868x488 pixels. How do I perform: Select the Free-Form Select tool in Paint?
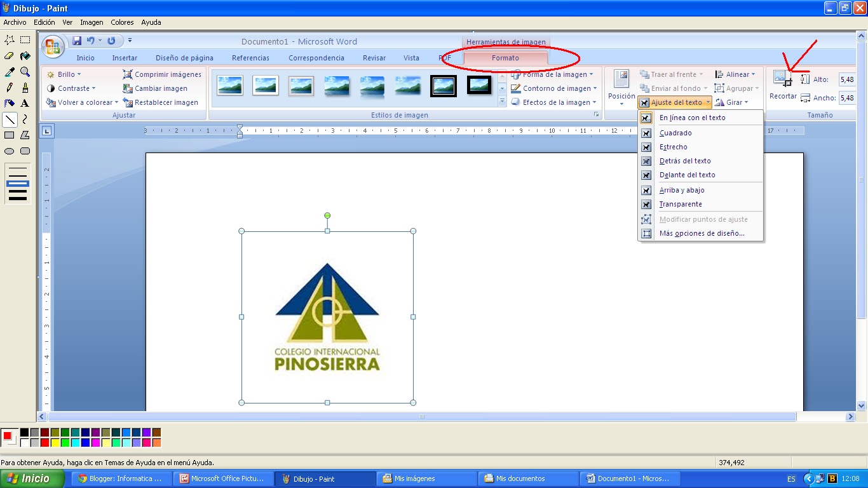click(10, 40)
